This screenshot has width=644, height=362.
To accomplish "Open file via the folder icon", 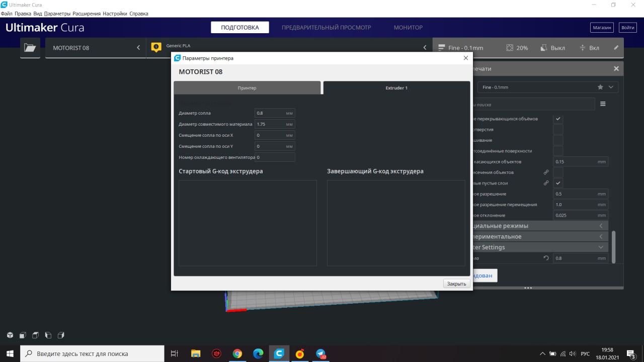I will click(x=30, y=48).
